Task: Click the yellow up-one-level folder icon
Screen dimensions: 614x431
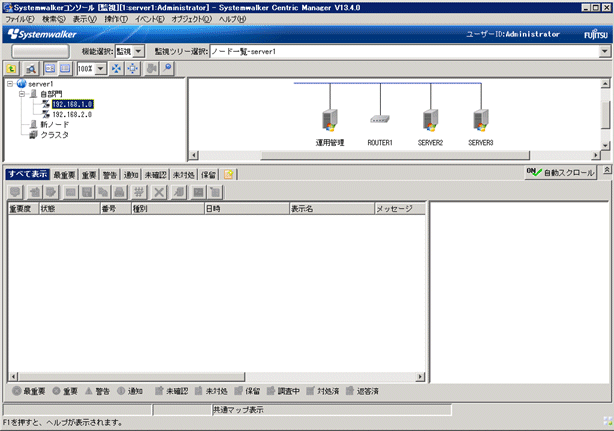Action: pos(11,69)
